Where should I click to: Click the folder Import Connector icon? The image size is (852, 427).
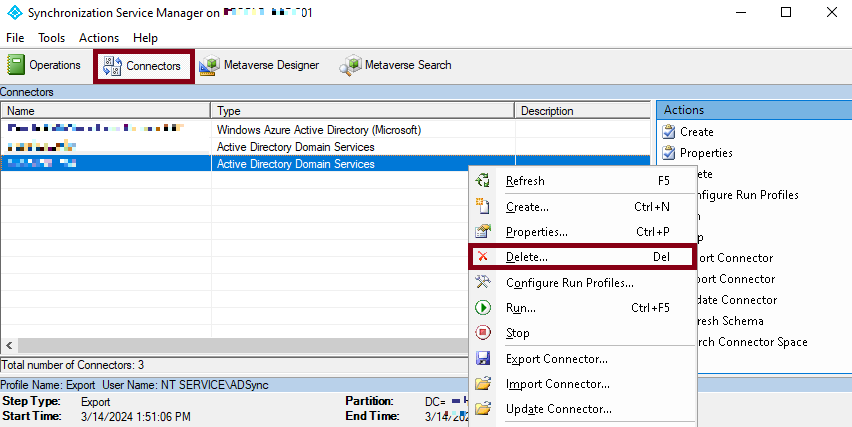click(483, 384)
